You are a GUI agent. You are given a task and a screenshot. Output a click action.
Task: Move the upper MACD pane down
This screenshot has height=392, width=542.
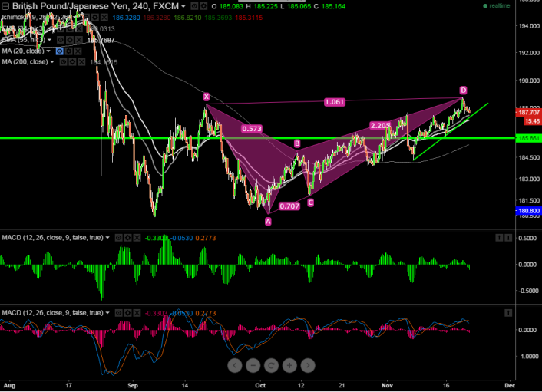[x=508, y=238]
